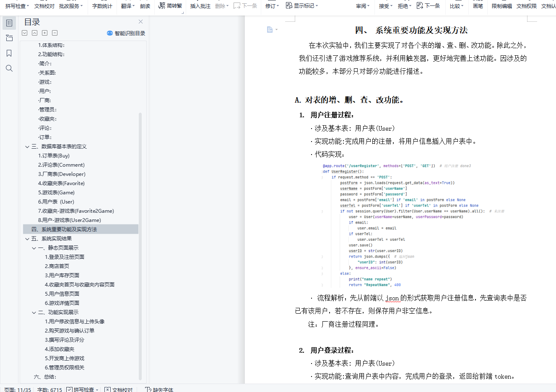Image resolution: width=556 pixels, height=392 pixels.
Task: Select outline entry 1.体系结构:
Action: 52,45
